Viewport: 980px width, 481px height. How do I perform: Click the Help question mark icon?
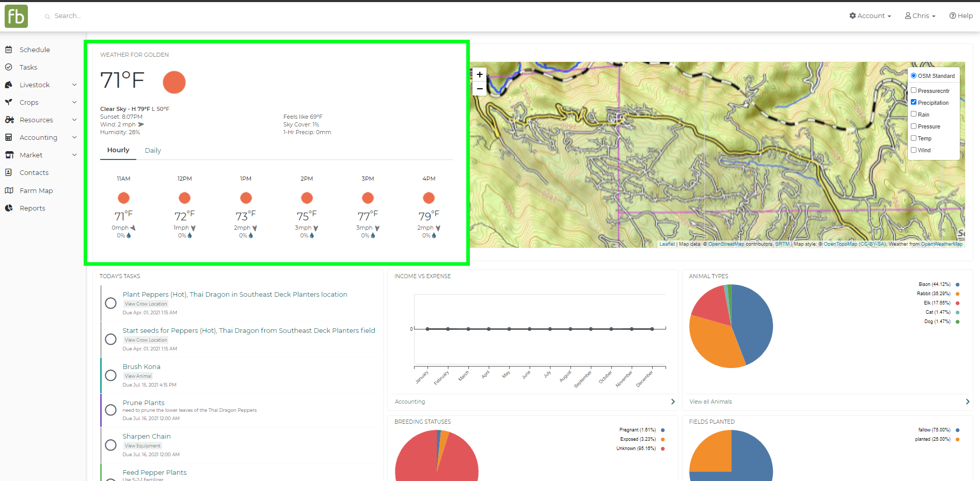point(953,15)
